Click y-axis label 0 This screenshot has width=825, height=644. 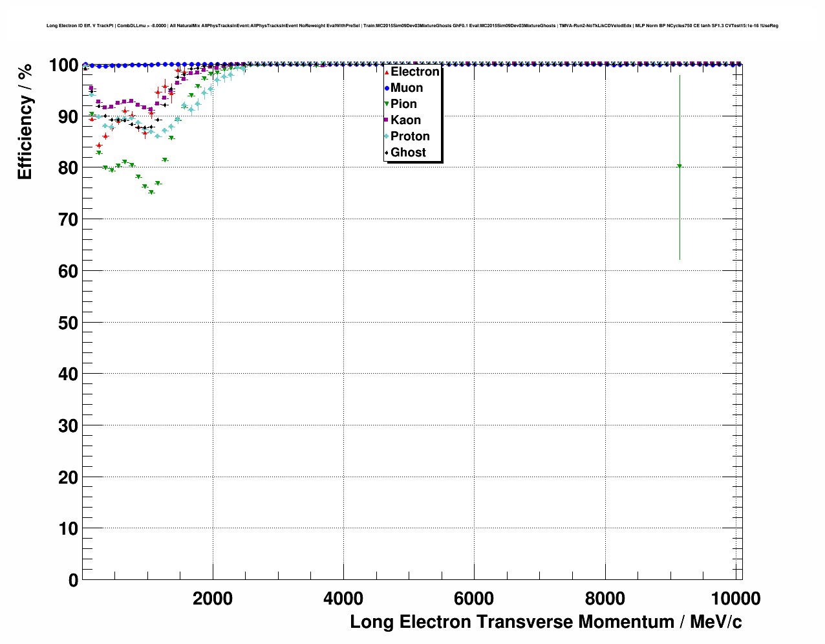(74, 581)
